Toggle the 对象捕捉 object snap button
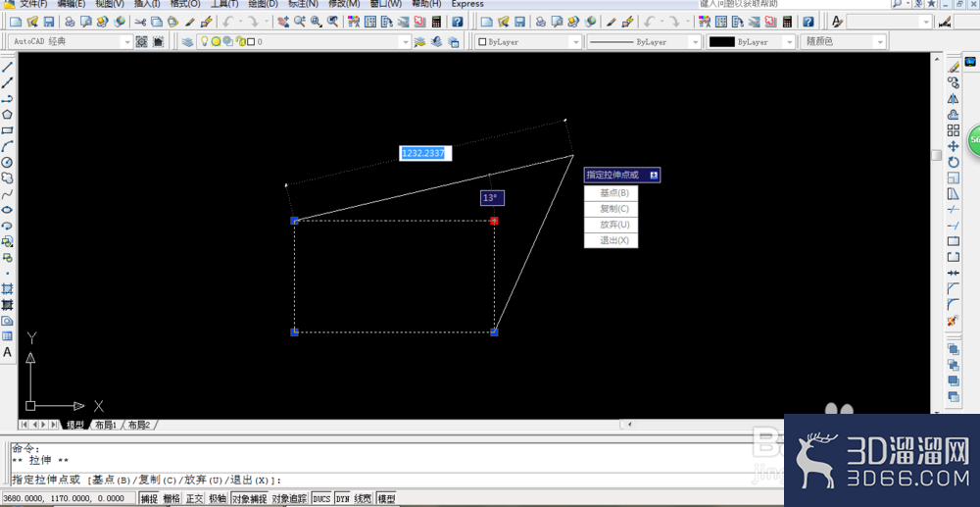The image size is (980, 507). 249,499
